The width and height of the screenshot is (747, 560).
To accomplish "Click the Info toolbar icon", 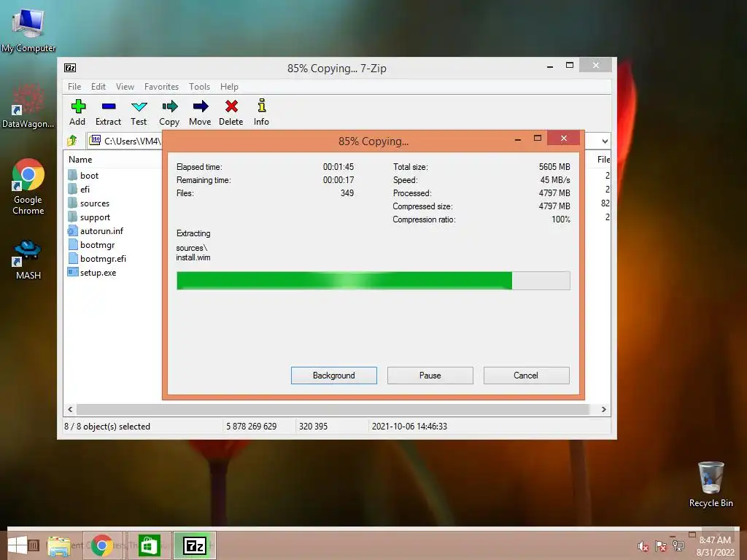I will pos(261,112).
